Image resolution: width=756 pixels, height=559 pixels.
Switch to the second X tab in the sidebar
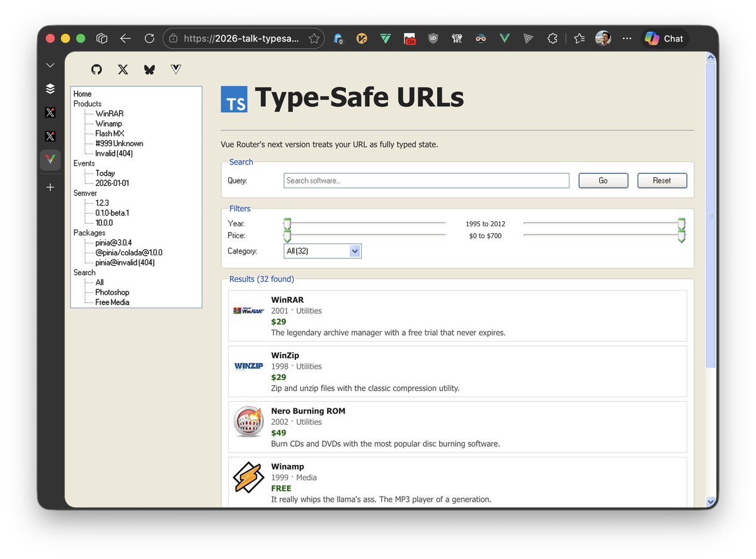[x=50, y=136]
